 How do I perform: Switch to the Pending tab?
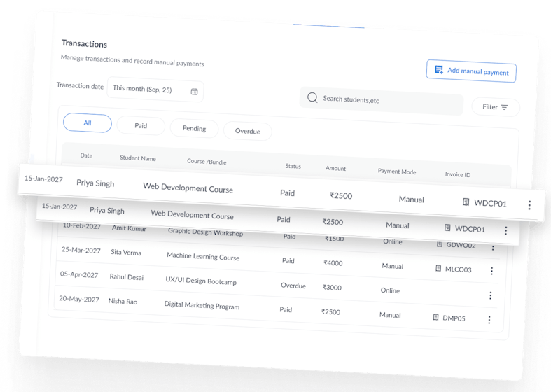tap(195, 129)
